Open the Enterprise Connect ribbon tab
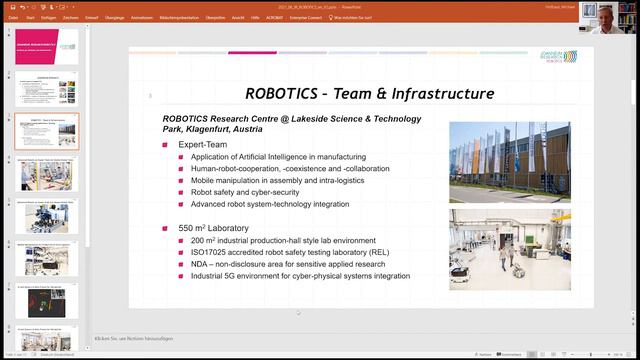 [x=306, y=18]
